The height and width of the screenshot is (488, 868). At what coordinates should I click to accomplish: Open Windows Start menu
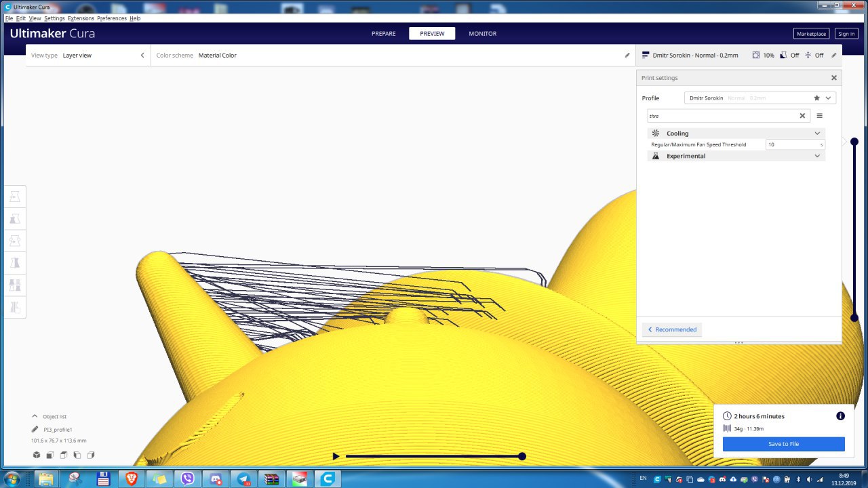[x=13, y=479]
